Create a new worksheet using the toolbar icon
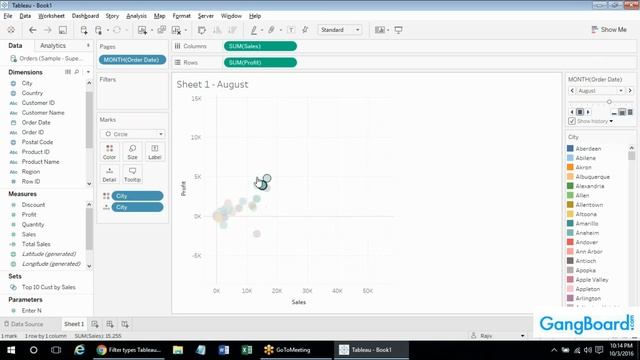The height and width of the screenshot is (360, 640). click(142, 30)
